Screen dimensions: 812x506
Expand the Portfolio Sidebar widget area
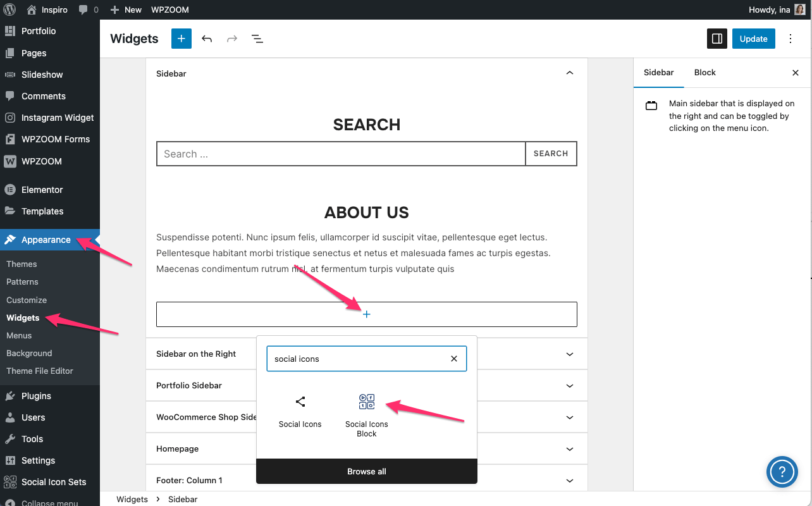tap(570, 386)
